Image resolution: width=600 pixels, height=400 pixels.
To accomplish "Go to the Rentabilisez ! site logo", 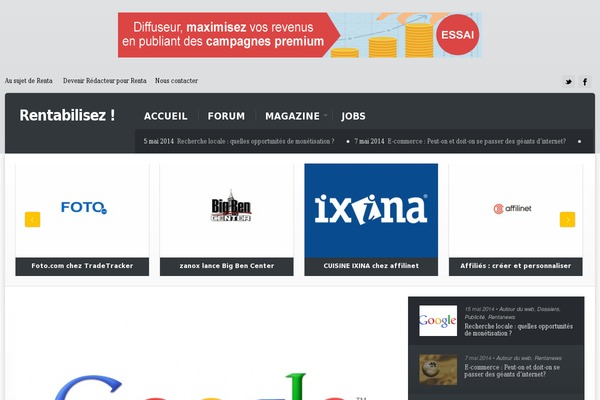I will pyautogui.click(x=67, y=115).
